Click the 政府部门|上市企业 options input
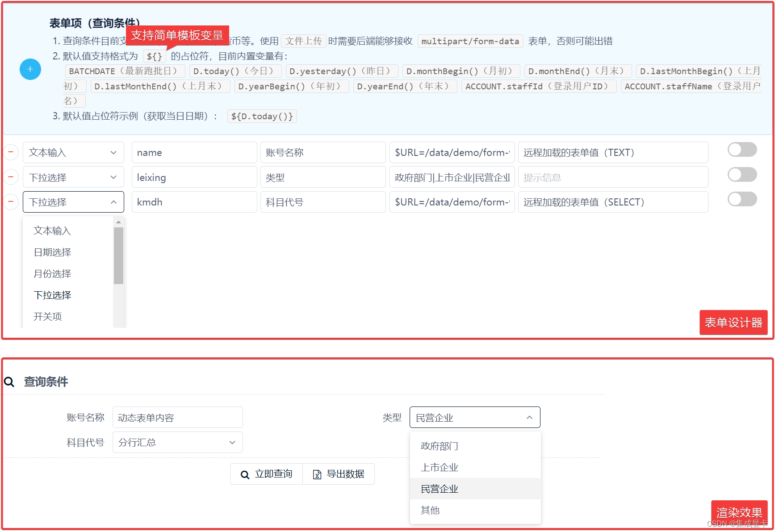The height and width of the screenshot is (532, 775). [x=452, y=177]
